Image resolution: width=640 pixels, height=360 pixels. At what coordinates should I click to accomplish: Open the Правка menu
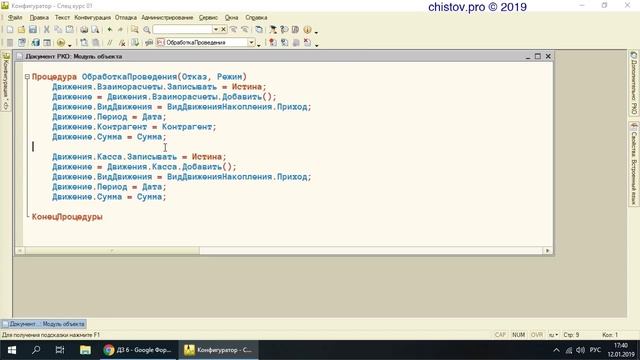[x=39, y=18]
